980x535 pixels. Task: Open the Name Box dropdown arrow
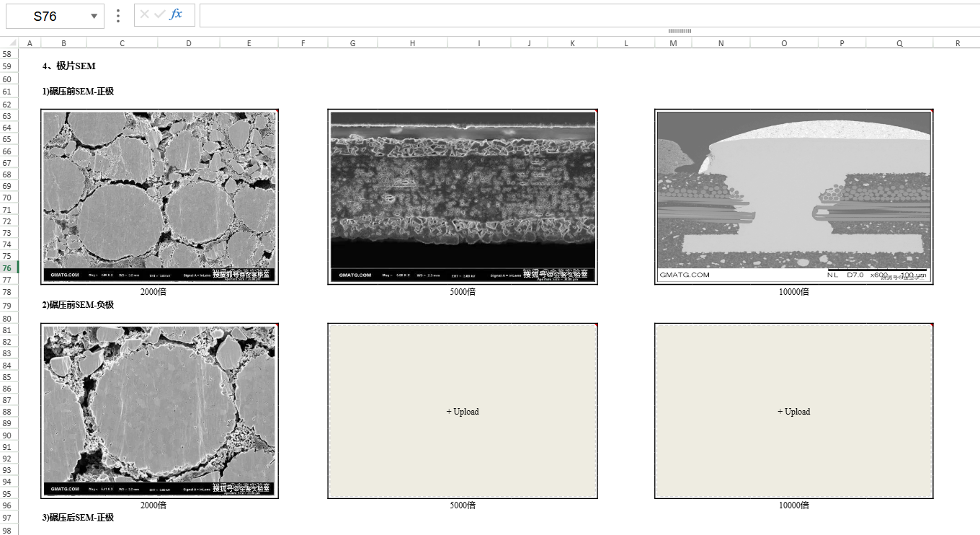(94, 16)
